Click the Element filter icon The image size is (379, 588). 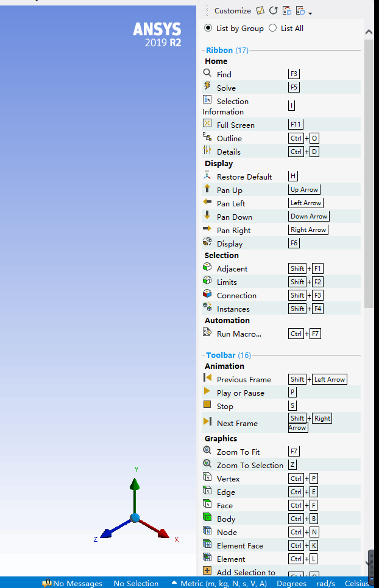pos(207,557)
